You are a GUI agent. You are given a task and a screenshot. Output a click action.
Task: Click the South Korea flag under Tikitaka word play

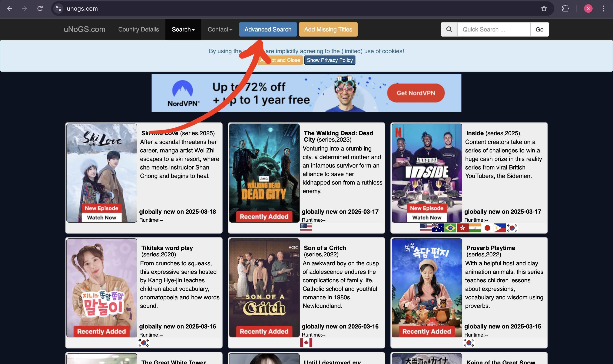point(144,343)
